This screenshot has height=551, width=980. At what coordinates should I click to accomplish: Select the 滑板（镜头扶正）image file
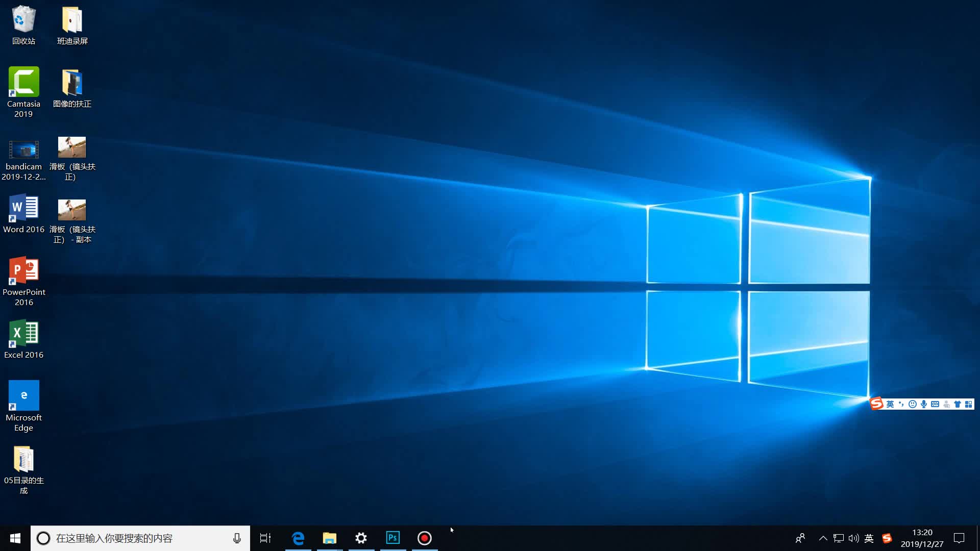tap(72, 159)
